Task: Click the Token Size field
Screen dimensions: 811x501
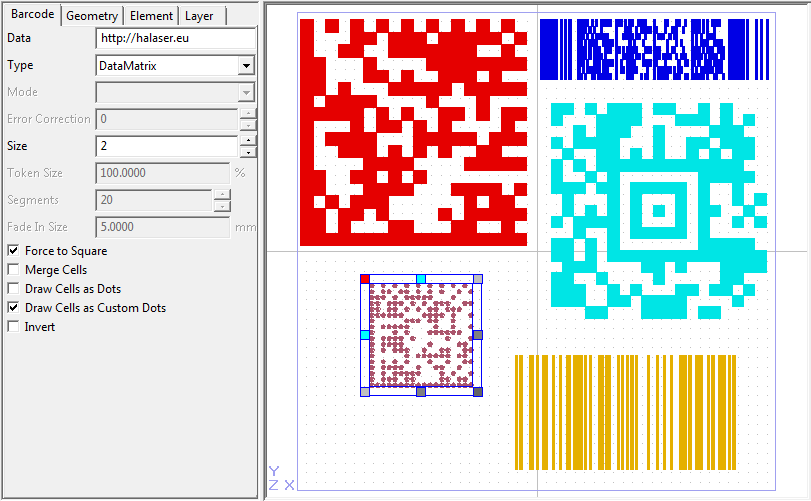Action: pyautogui.click(x=162, y=173)
